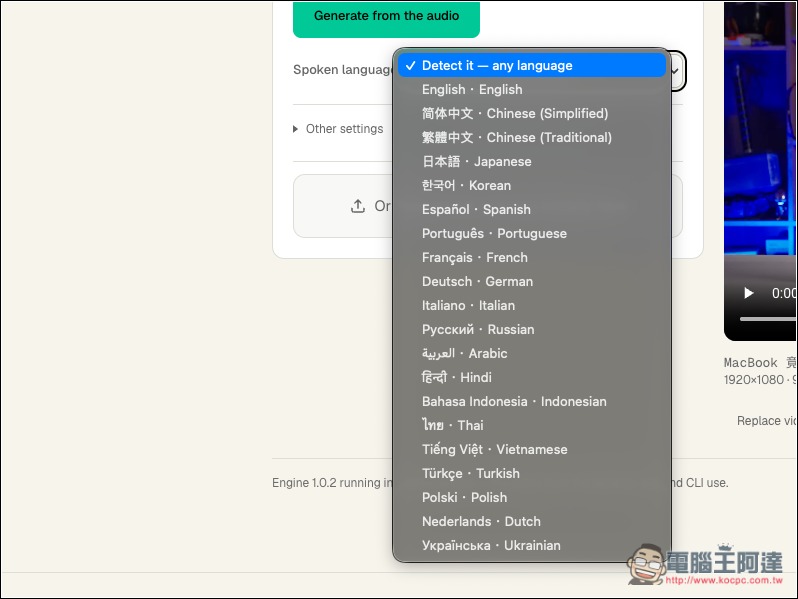Select Thai language option
Viewport: 798px width, 599px height.
[531, 425]
